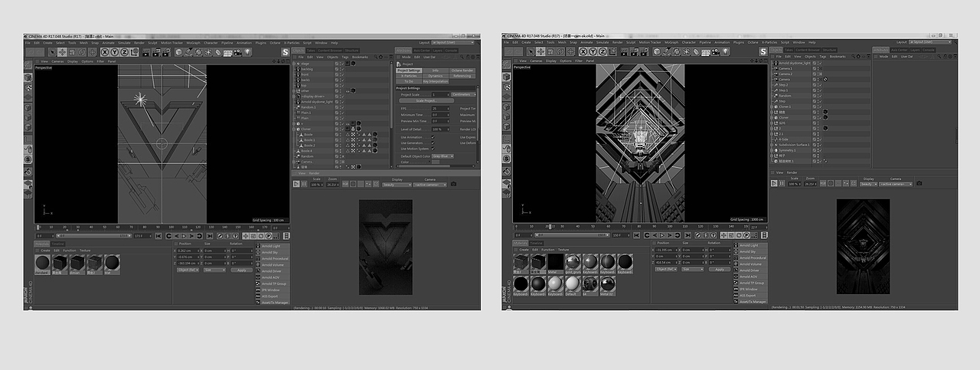Select the Scale tool in left window toolbar
Viewport: 980px width, 370px height.
[72, 52]
